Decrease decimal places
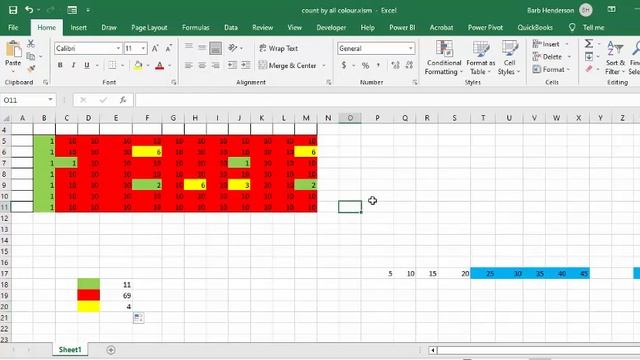The image size is (640, 360). (x=409, y=65)
